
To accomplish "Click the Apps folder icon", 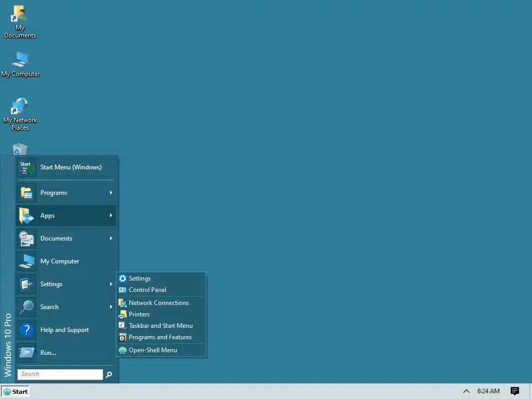I will coord(26,216).
